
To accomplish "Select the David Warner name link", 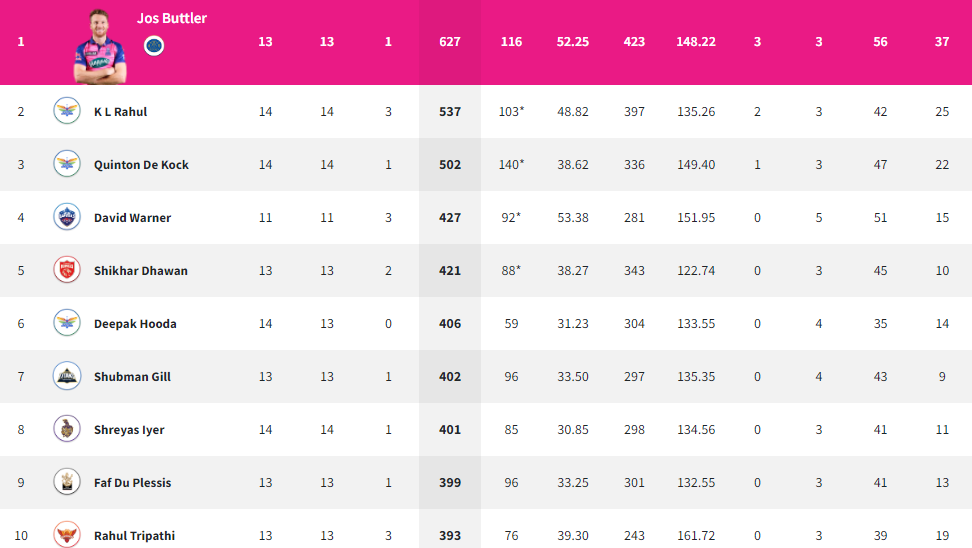I will click(x=132, y=218).
